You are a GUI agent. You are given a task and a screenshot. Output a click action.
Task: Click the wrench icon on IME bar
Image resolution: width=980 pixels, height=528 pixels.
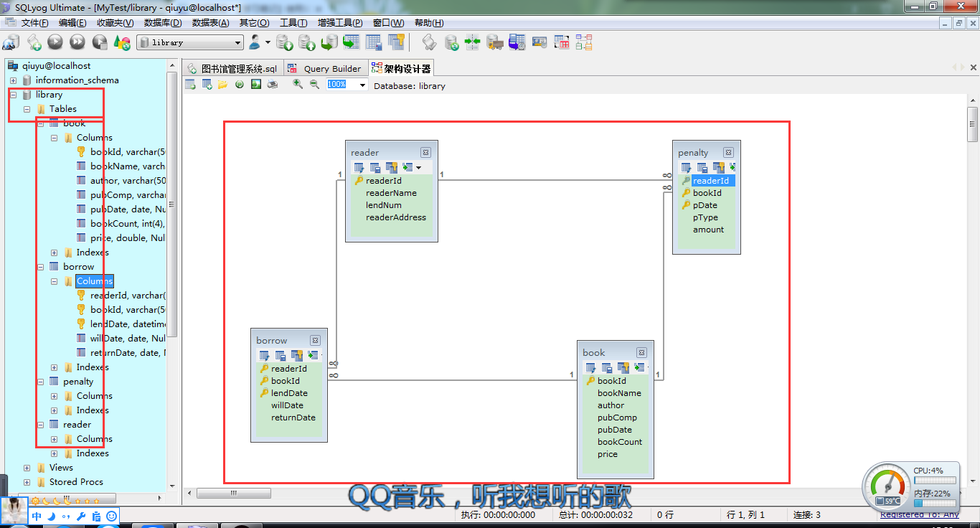pos(81,517)
